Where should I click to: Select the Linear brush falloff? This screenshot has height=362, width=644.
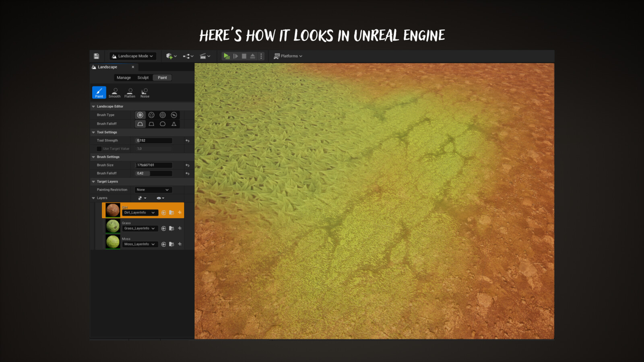151,124
